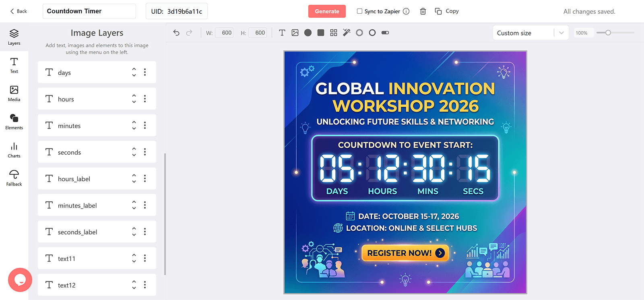Go Back to the previous page
This screenshot has width=644, height=300.
click(19, 11)
